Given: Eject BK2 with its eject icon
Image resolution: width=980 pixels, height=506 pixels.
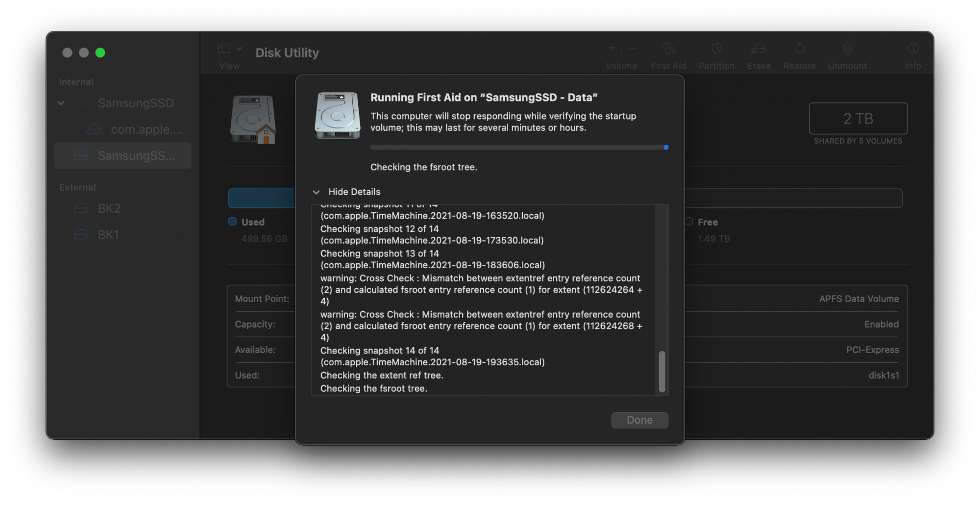Looking at the screenshot, I should click(179, 208).
